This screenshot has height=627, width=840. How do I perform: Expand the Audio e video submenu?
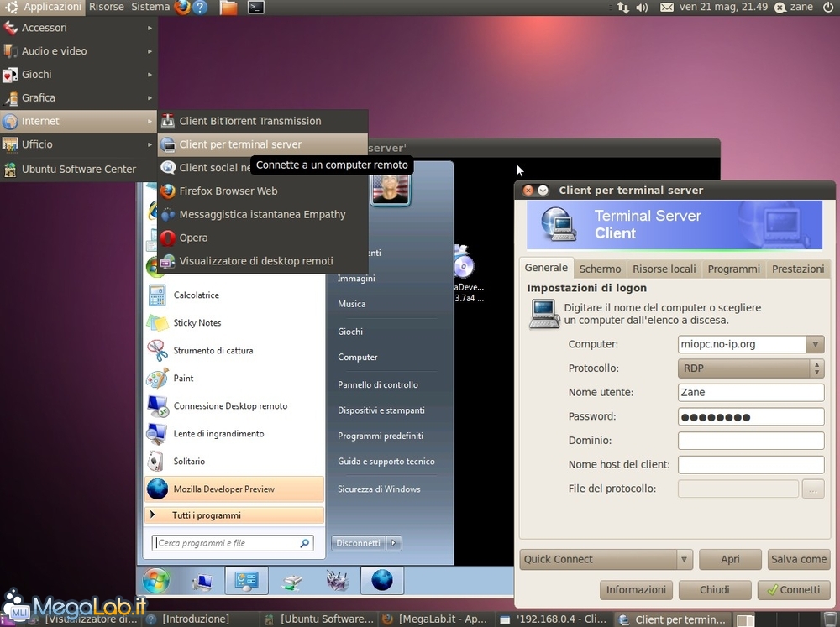coord(79,51)
